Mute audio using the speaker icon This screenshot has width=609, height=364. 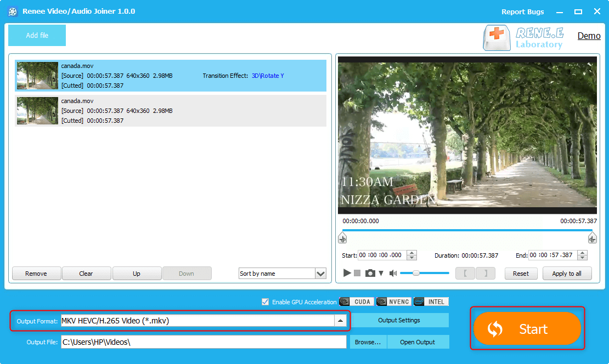click(393, 273)
